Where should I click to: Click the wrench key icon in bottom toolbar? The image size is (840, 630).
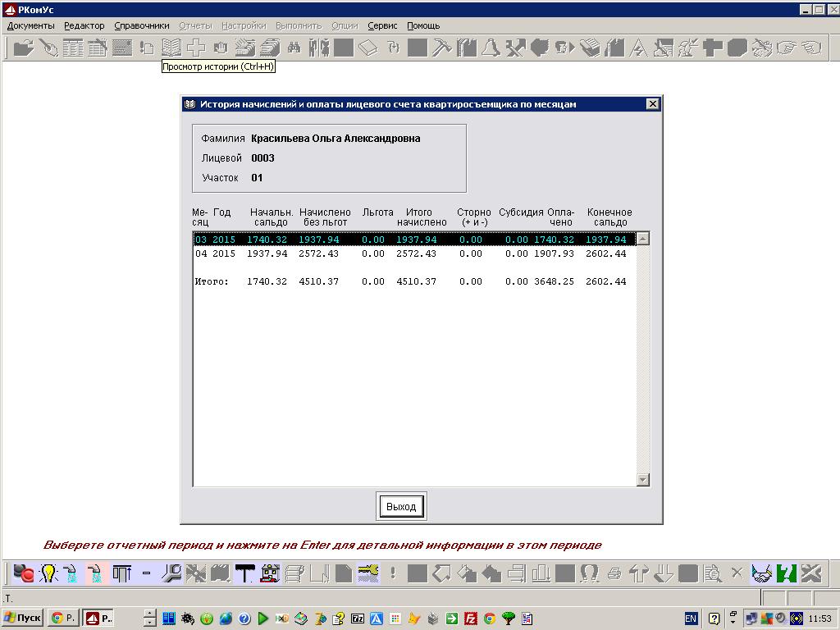[x=171, y=573]
